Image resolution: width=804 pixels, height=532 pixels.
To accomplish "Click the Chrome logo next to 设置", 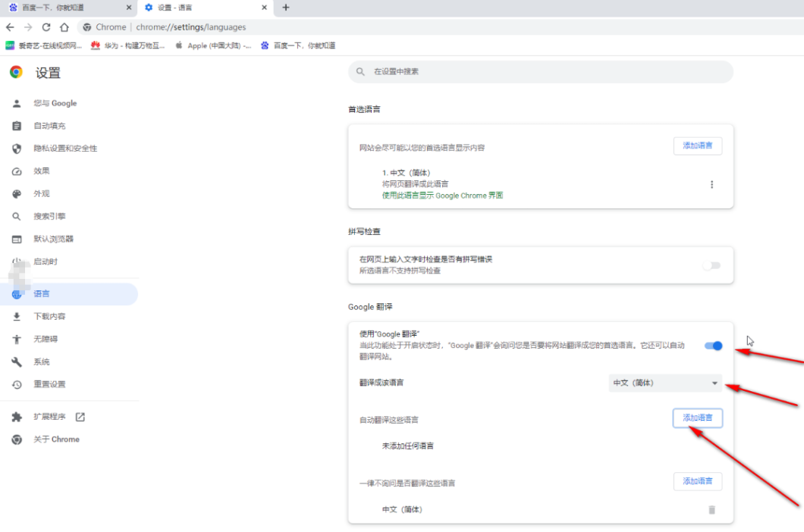I will click(x=17, y=72).
